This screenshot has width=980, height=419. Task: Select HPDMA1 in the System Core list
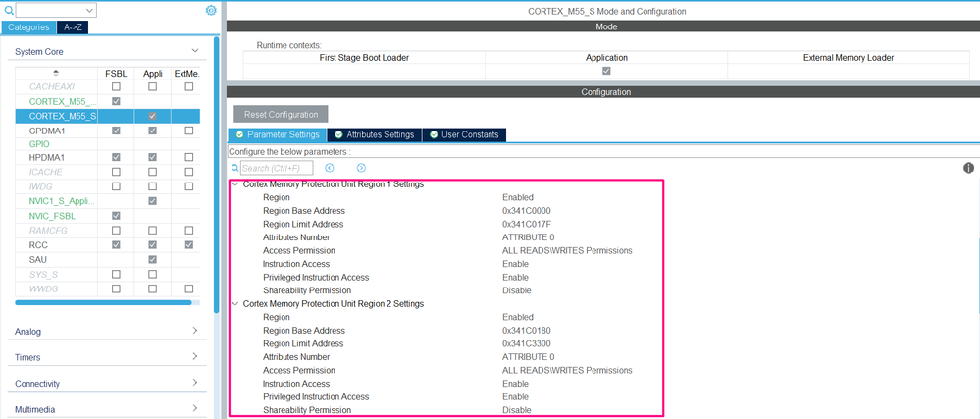coord(47,157)
